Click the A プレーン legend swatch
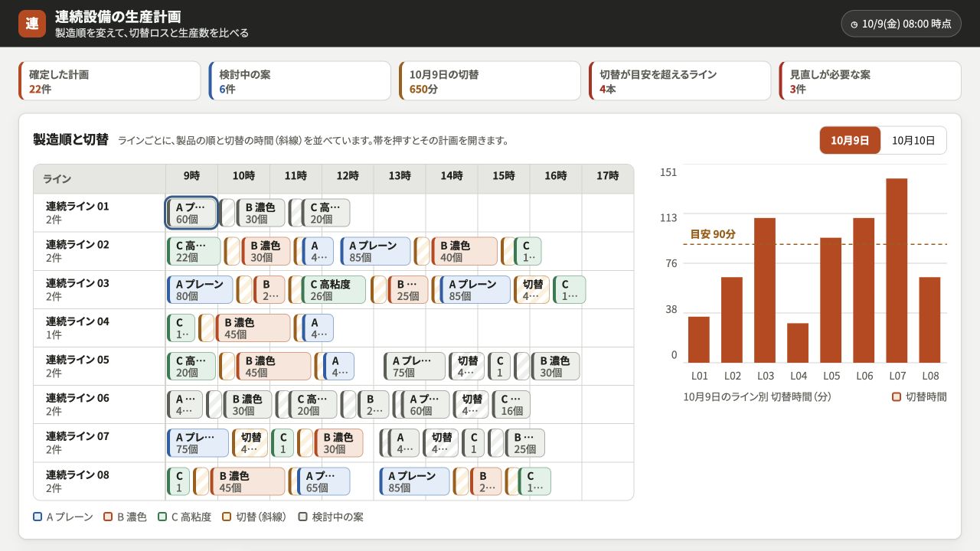Screen dimensions: 980x551 click(x=38, y=517)
